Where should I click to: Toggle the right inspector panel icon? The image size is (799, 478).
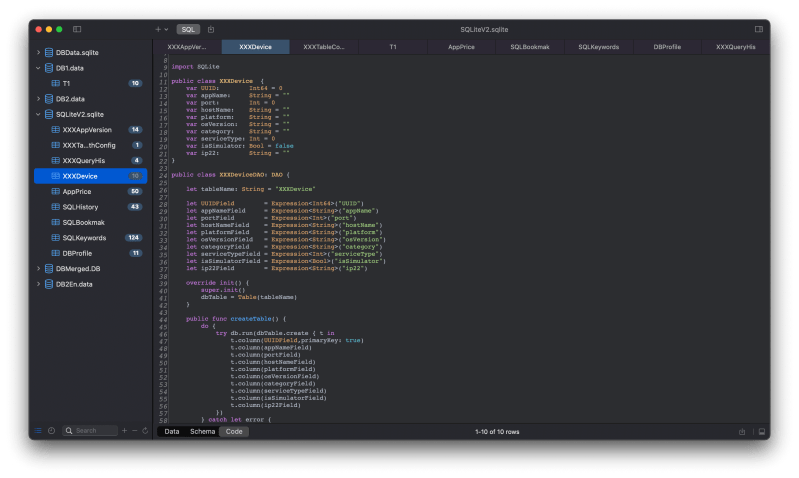click(759, 29)
